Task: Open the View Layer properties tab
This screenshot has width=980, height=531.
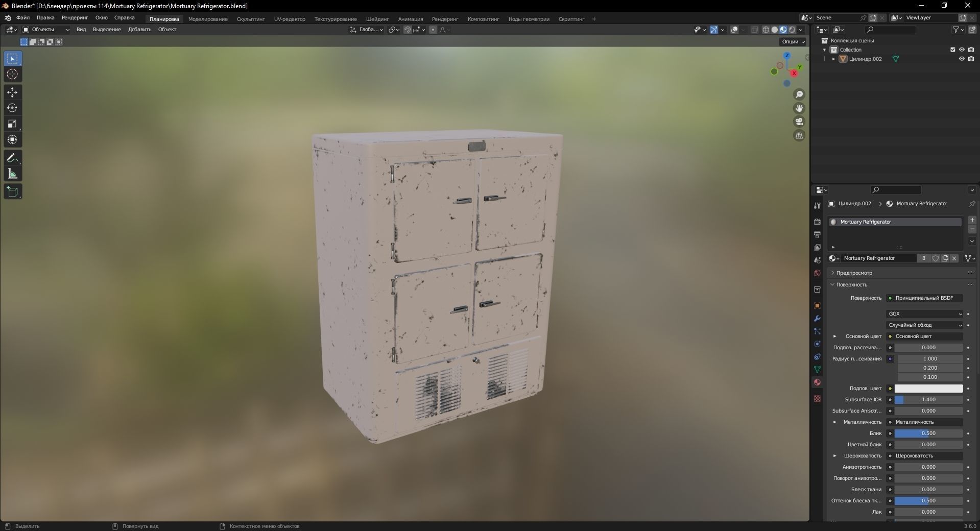Action: (817, 247)
